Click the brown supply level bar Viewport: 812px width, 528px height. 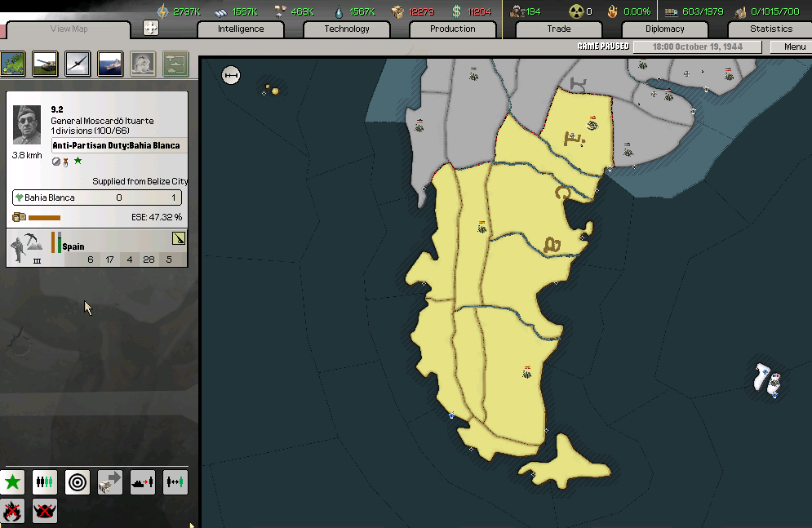tap(44, 218)
